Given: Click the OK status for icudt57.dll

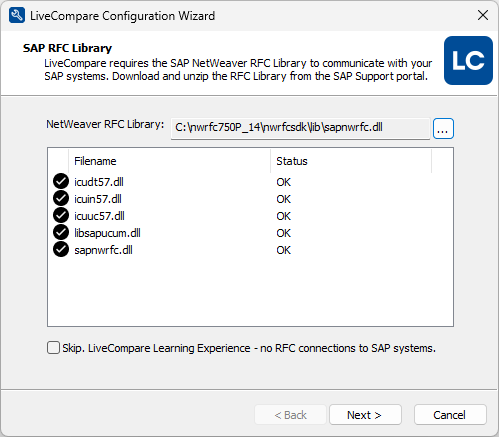Looking at the screenshot, I should [x=283, y=182].
